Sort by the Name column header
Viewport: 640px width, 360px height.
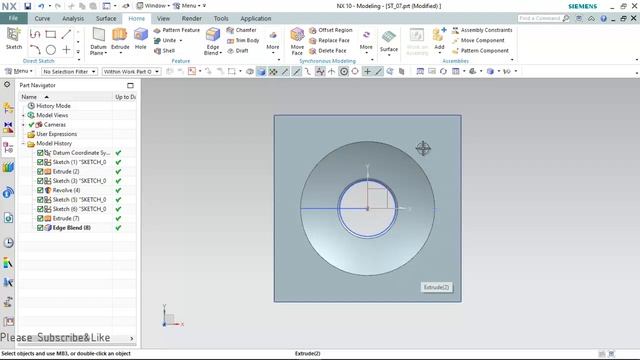(x=65, y=97)
